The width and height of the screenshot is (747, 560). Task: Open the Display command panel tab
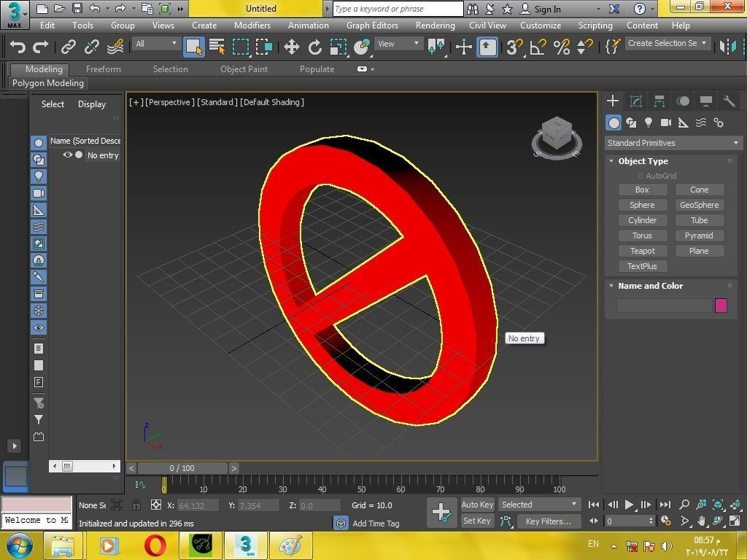pos(706,101)
